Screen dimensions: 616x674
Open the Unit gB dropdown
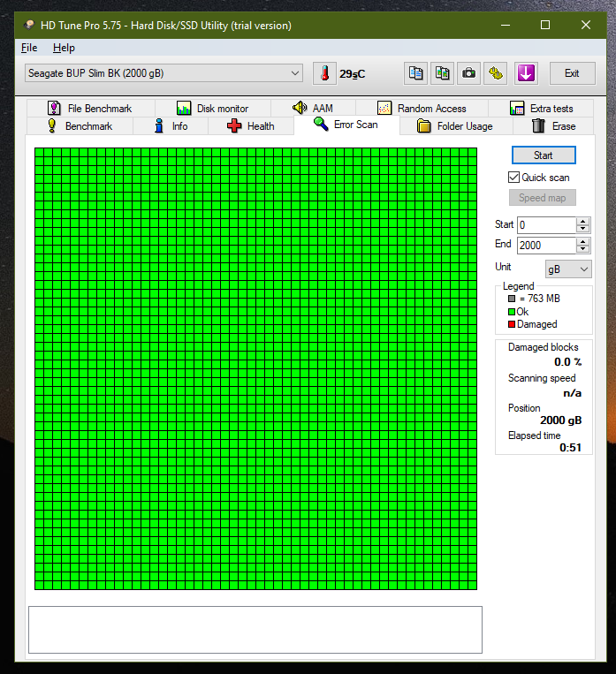(x=568, y=269)
